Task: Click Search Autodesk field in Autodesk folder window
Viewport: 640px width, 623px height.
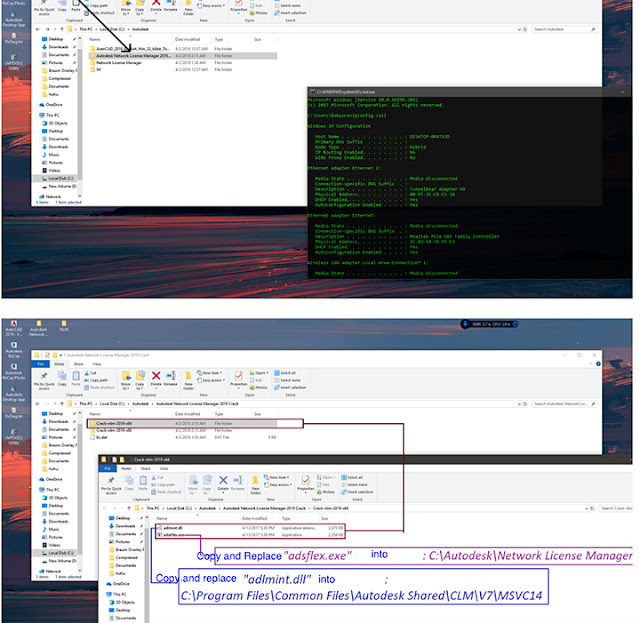Action: tap(565, 29)
